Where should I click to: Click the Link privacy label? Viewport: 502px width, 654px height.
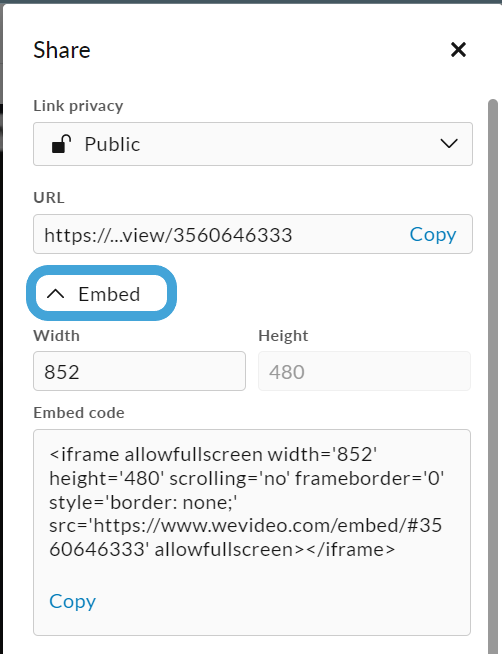[x=78, y=106]
